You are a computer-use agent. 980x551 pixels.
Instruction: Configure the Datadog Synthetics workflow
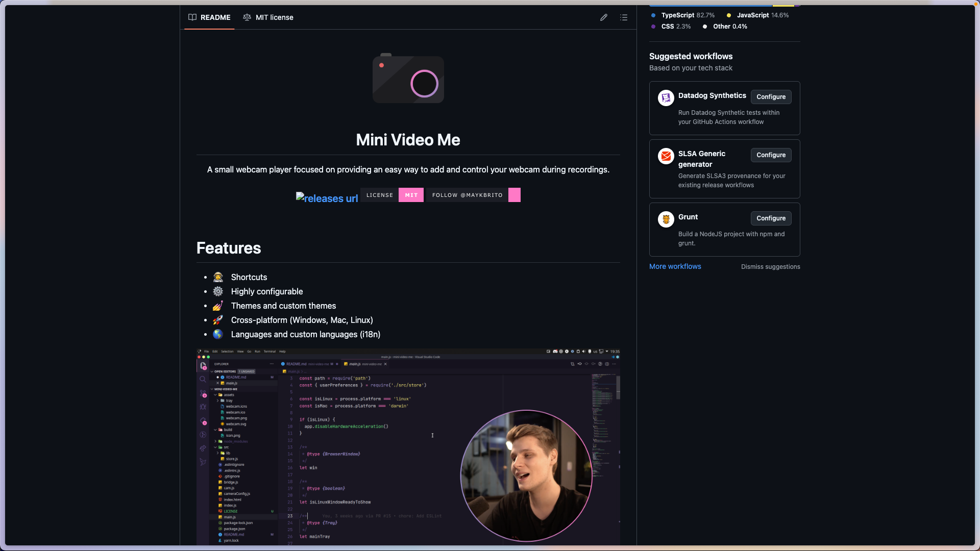771,97
